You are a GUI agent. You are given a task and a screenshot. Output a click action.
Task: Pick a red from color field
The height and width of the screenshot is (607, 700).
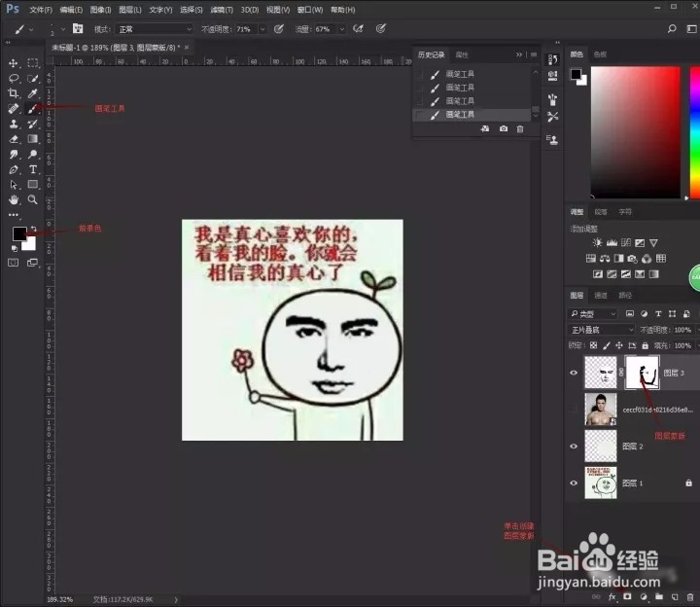point(635,132)
